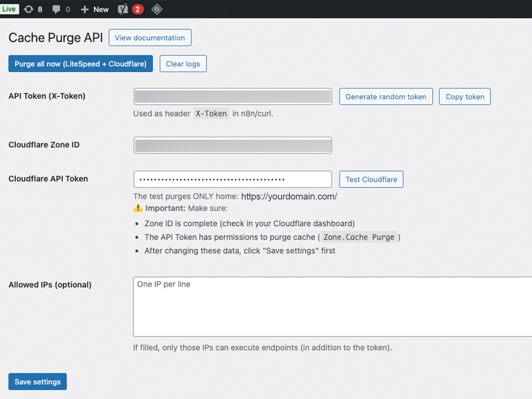532x399 pixels.
Task: Focus the Cloudflare Zone ID field
Action: [233, 145]
